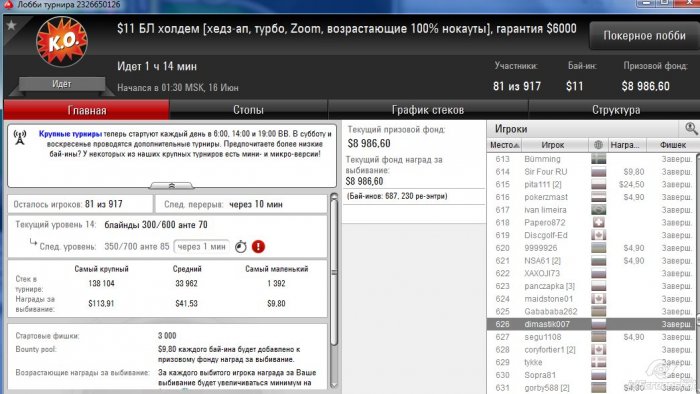
Task: Select player maidstone01
Action: [549, 299]
